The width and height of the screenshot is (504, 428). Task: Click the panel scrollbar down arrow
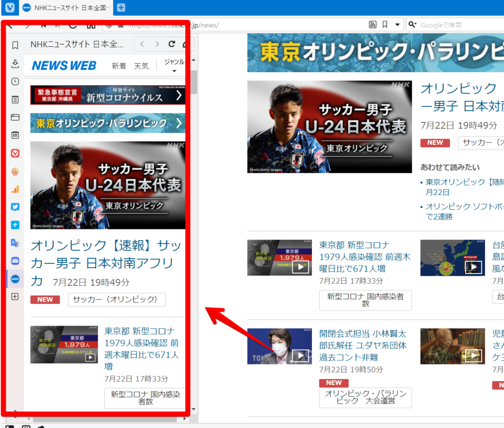[x=194, y=409]
